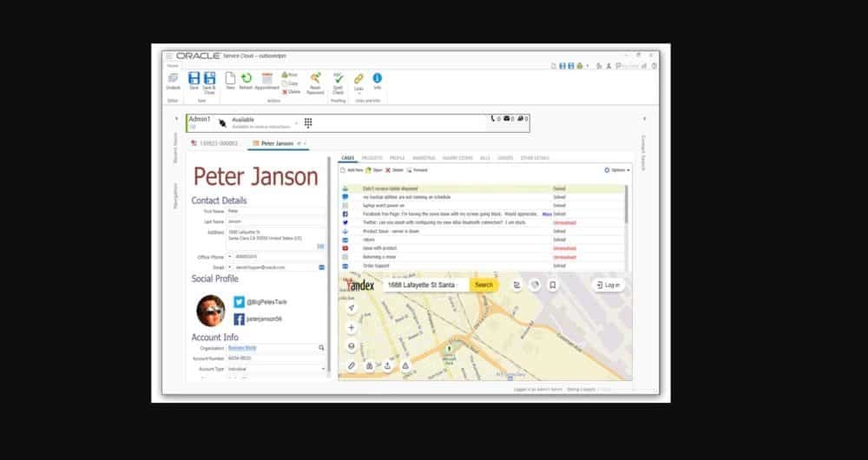Image resolution: width=868 pixels, height=460 pixels.
Task: Click the Reset Password icon
Action: tap(316, 78)
